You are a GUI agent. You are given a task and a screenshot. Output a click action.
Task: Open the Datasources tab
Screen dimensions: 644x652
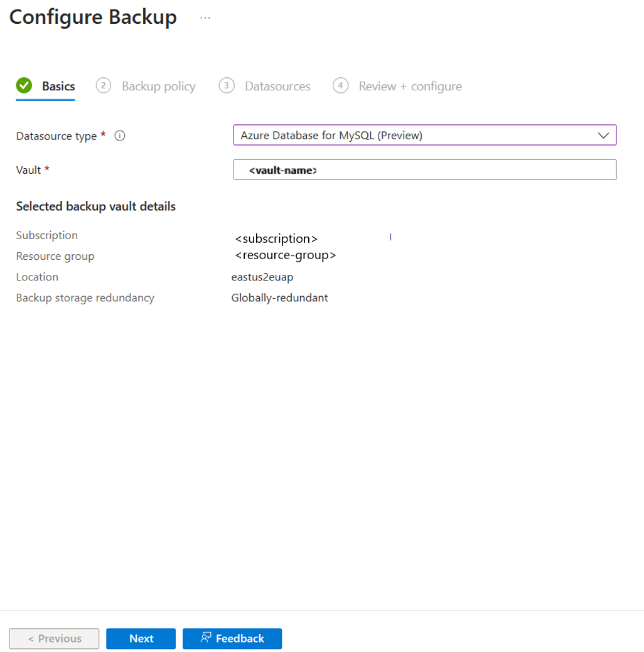pos(277,86)
